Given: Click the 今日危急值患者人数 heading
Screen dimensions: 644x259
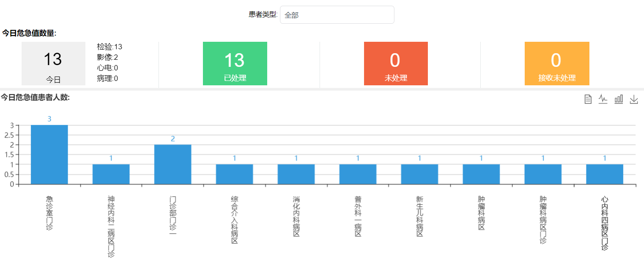Looking at the screenshot, I should 35,97.
